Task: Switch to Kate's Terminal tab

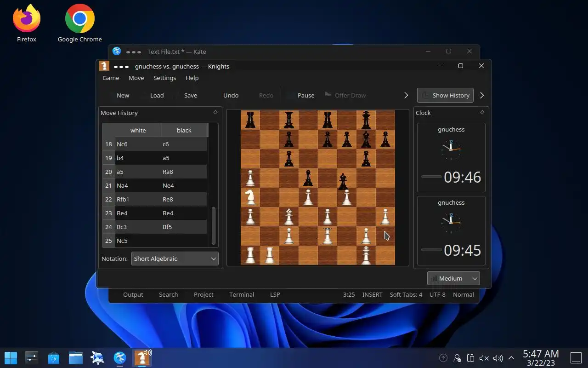Action: pos(242,294)
